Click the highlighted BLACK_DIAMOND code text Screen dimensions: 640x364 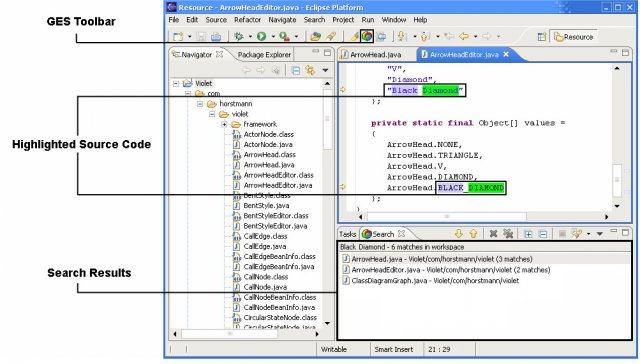click(x=471, y=188)
